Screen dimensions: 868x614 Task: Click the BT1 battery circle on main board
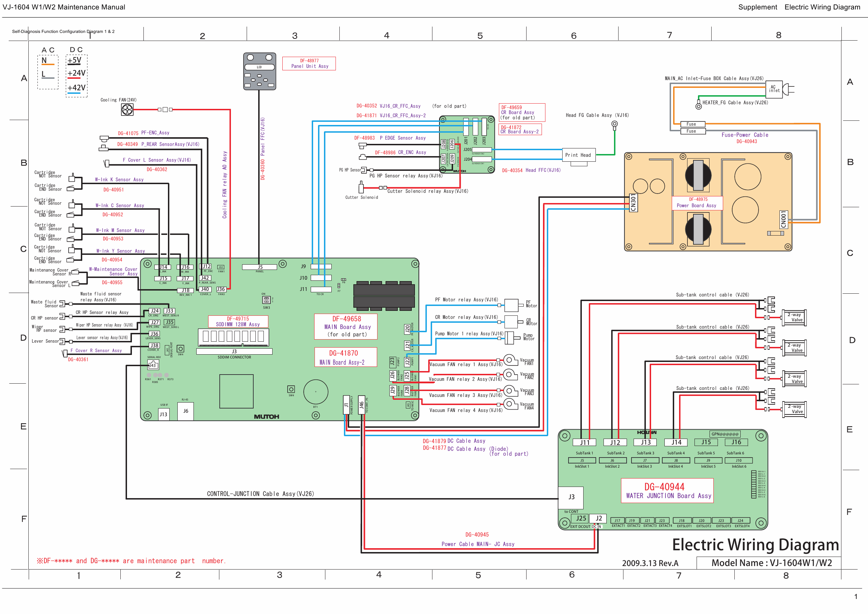(316, 392)
